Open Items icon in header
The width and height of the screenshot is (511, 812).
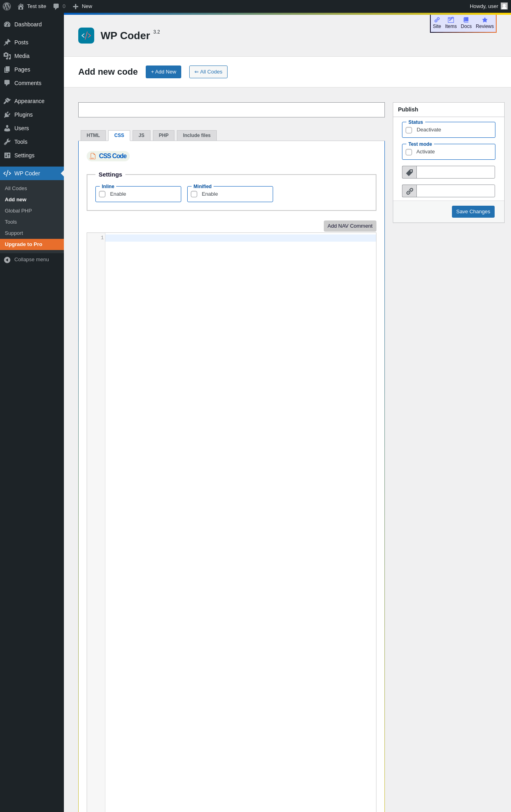tap(451, 23)
